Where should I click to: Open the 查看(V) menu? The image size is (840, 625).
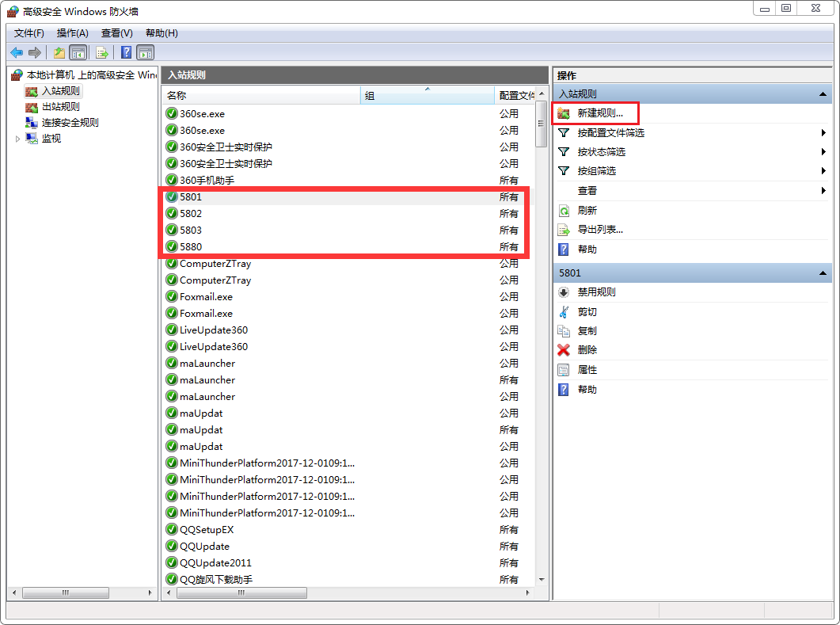tap(117, 33)
